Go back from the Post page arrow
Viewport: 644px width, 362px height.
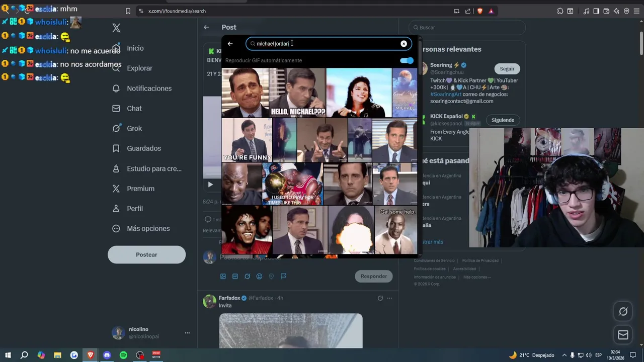tap(206, 27)
